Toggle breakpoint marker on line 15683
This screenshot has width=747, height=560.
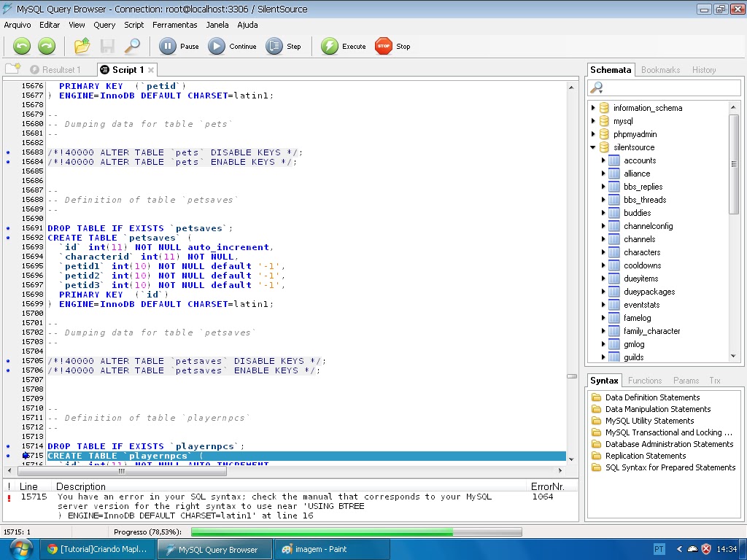tap(8, 152)
